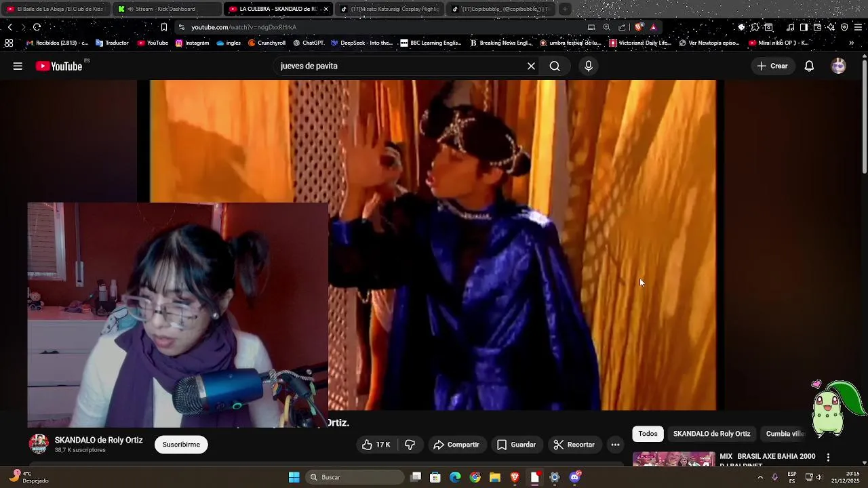Open options for MIX BRASIL AXE BAHIA video

pyautogui.click(x=828, y=457)
